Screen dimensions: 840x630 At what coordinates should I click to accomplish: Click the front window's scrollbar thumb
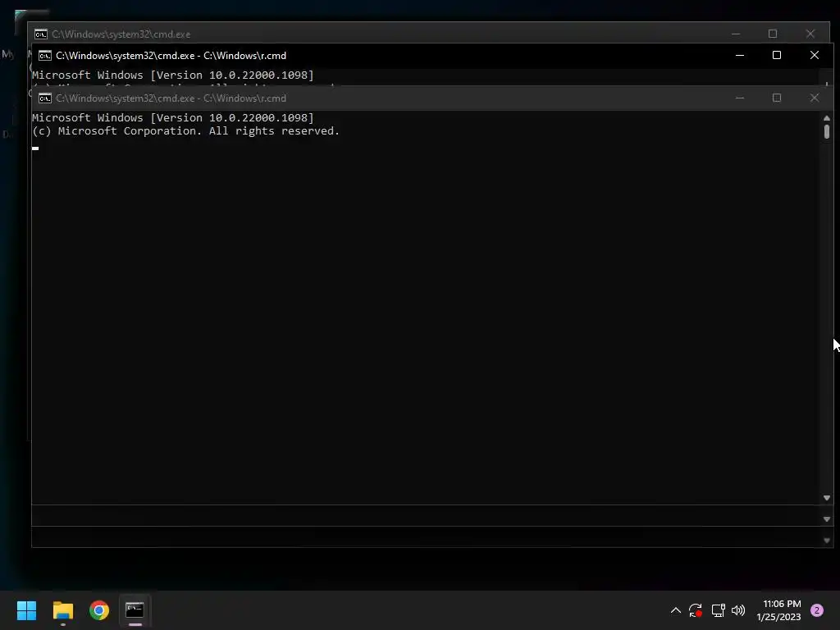(827, 131)
